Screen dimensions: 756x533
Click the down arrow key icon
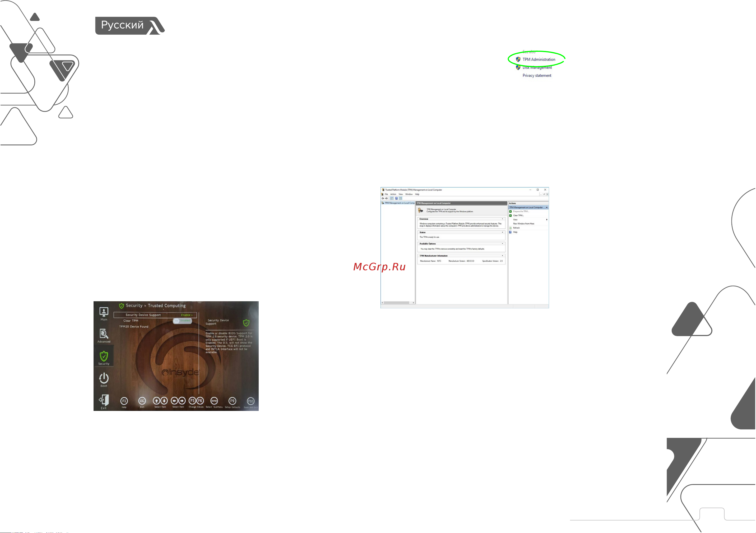(164, 401)
